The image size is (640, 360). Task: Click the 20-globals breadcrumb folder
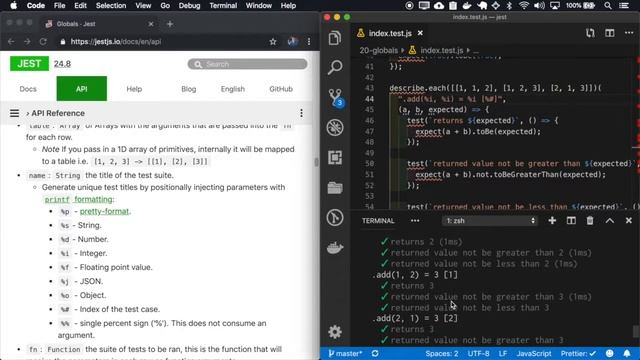tap(378, 50)
